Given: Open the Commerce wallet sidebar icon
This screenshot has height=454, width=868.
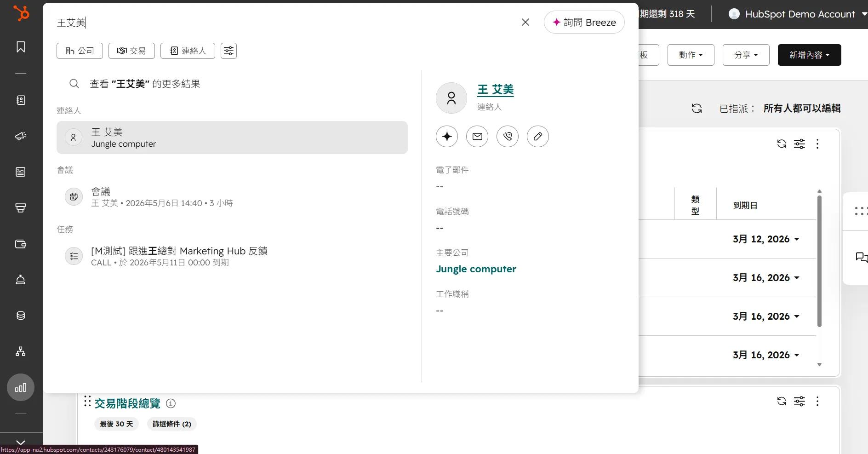Looking at the screenshot, I should (21, 244).
